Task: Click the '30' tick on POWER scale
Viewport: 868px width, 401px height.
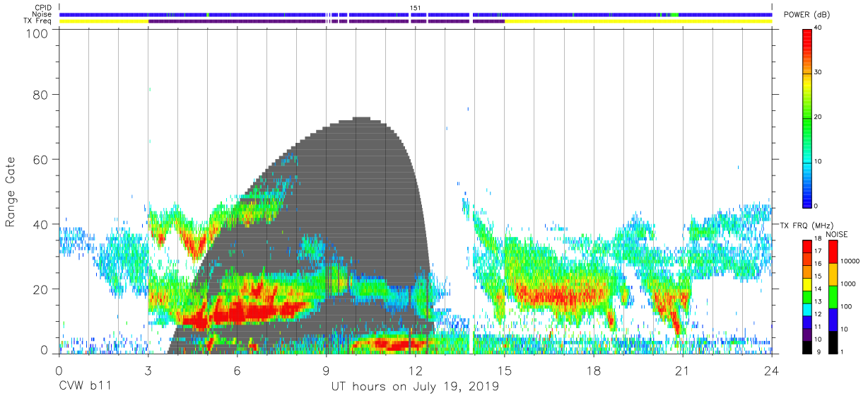Action: point(818,73)
